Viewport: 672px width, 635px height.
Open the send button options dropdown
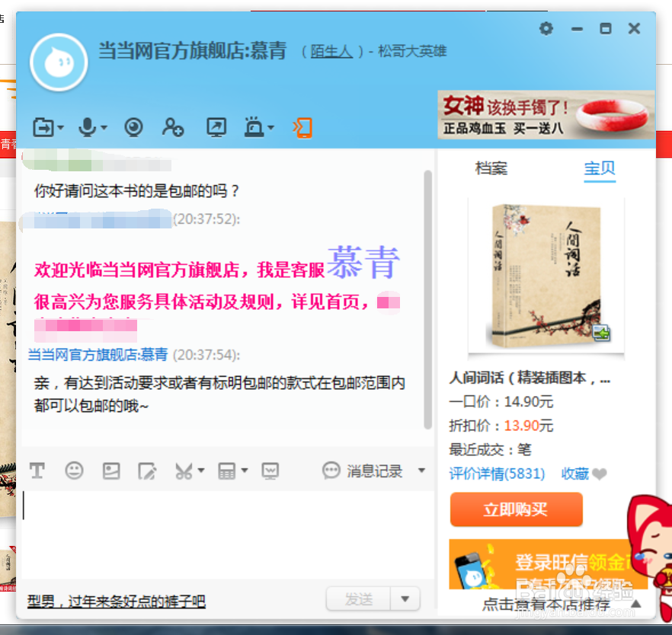(405, 598)
